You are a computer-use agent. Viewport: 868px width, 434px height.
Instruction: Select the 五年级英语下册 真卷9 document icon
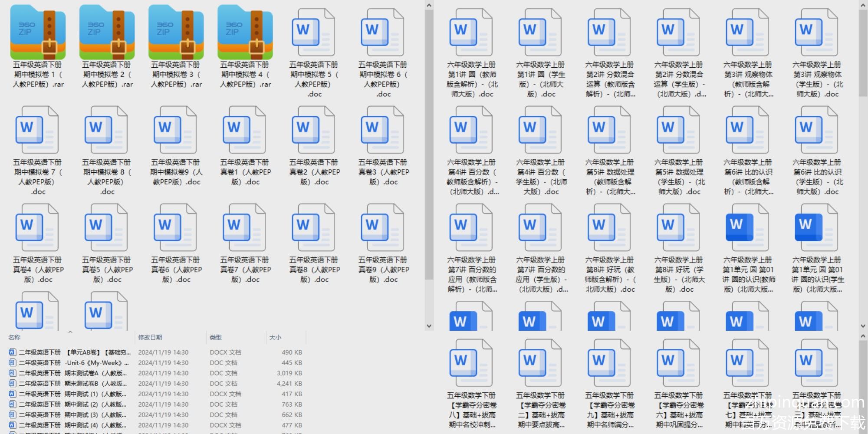tap(382, 228)
